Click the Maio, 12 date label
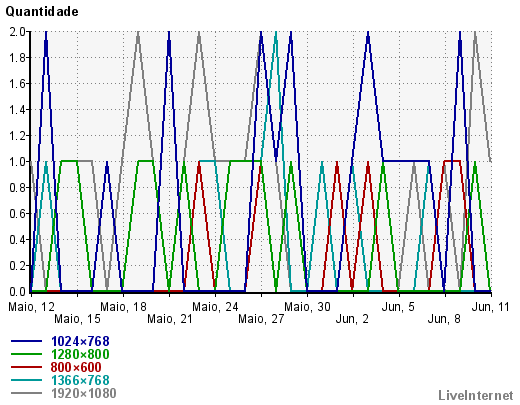Image resolution: width=520 pixels, height=405 pixels. point(31,307)
